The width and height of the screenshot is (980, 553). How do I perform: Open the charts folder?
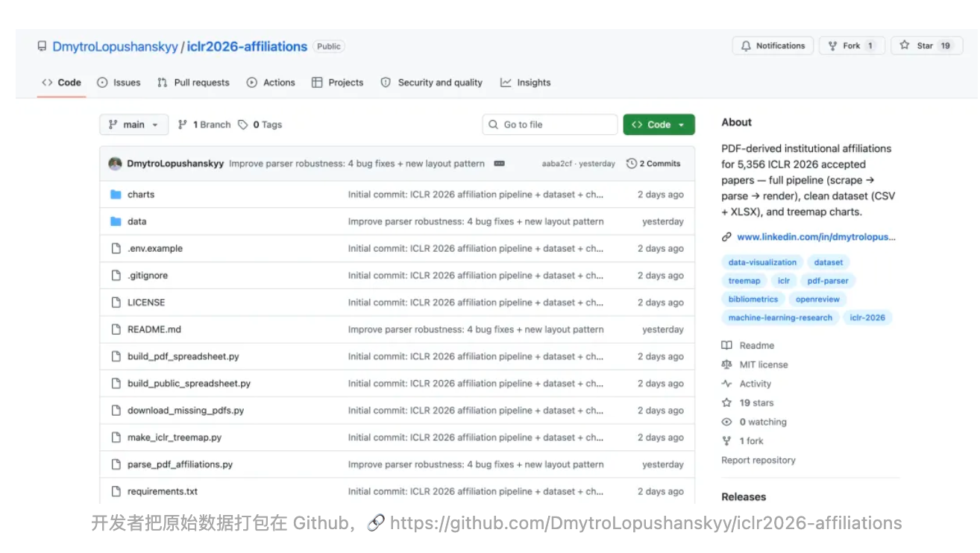(141, 195)
